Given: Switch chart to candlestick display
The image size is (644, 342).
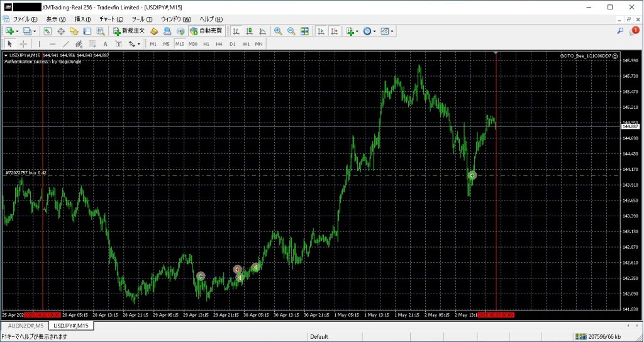Looking at the screenshot, I should coord(249,31).
